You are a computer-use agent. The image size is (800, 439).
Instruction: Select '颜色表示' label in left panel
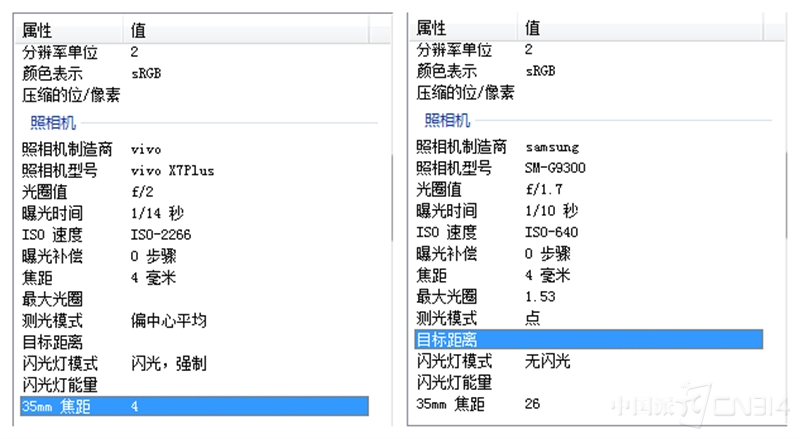pos(52,74)
